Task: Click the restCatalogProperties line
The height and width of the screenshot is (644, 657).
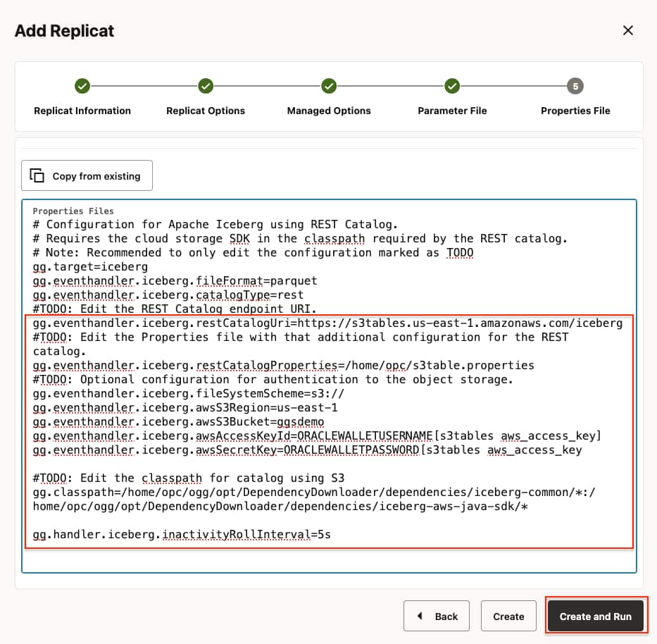Action: [x=283, y=365]
